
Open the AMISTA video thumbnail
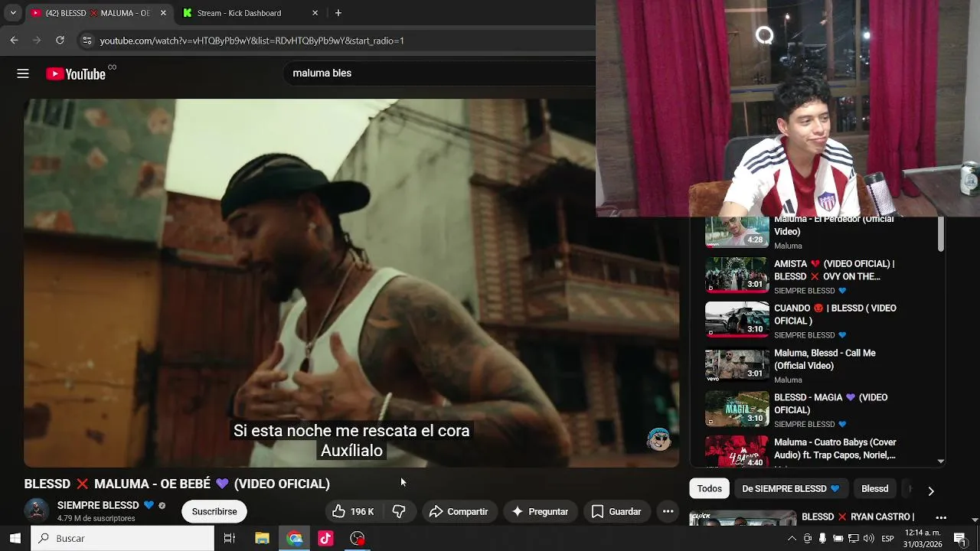tap(737, 275)
